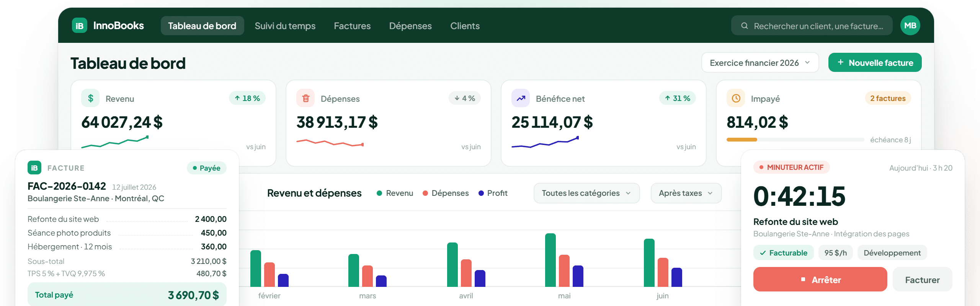The height and width of the screenshot is (306, 980).
Task: Click the Aujourd'hui · 3 h 20 label
Action: [921, 168]
